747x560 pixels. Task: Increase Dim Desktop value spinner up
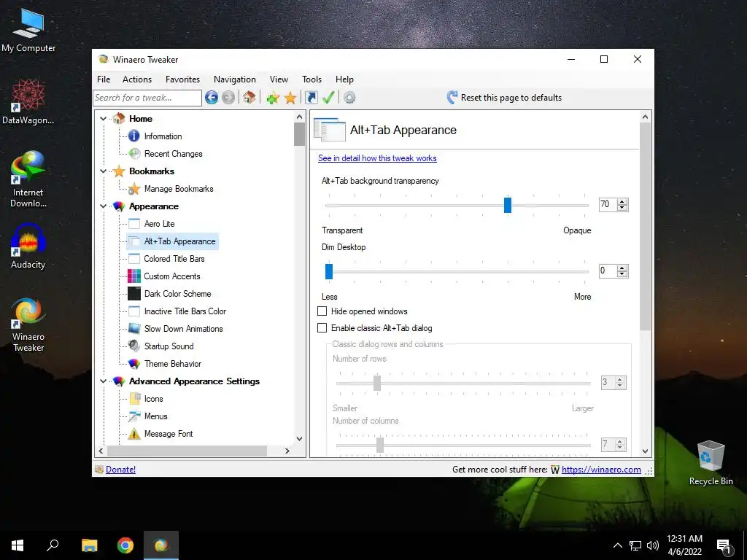tap(622, 268)
